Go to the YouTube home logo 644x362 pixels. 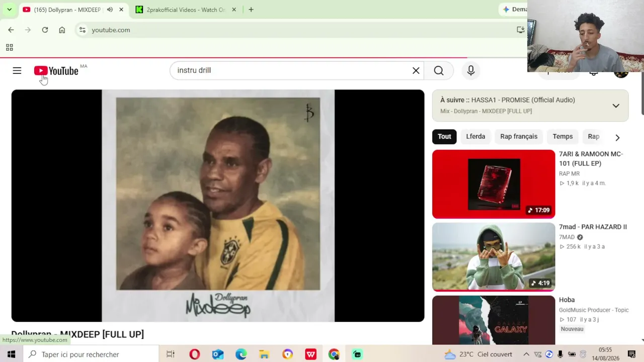pos(56,71)
